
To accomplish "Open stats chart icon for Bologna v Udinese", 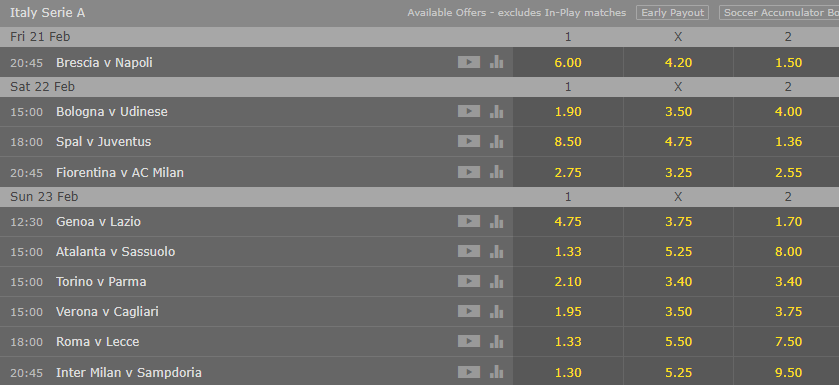I will pos(497,111).
